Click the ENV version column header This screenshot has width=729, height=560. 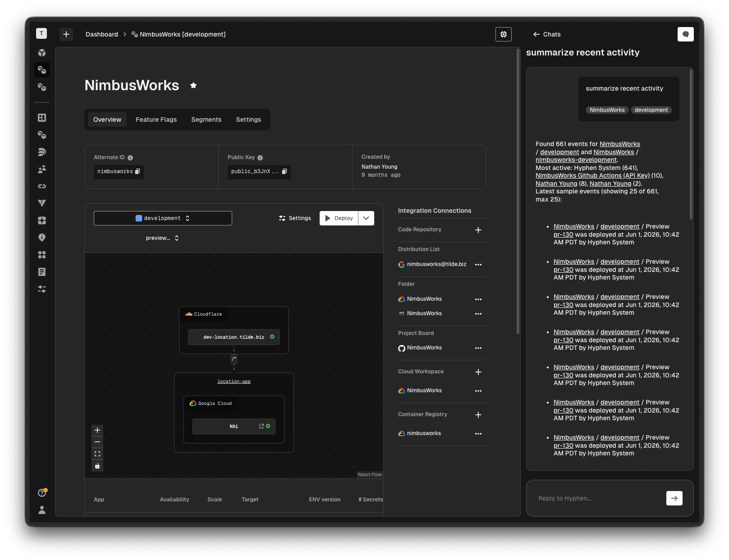coord(325,500)
